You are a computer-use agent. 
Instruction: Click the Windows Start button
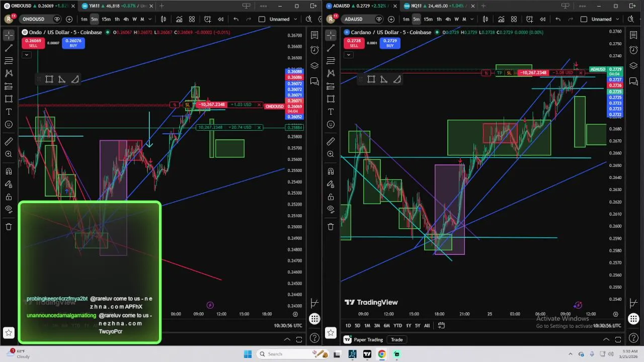pyautogui.click(x=248, y=354)
